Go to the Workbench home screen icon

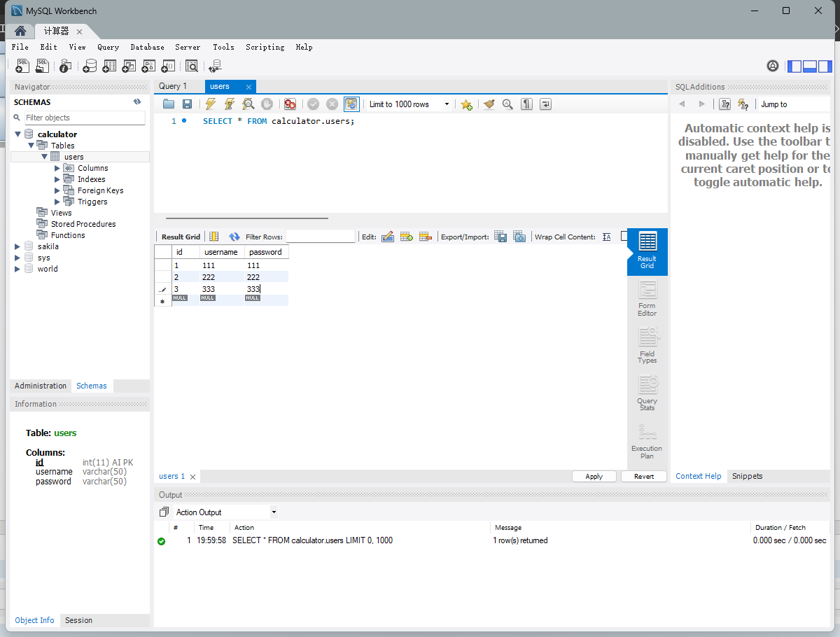click(20, 31)
